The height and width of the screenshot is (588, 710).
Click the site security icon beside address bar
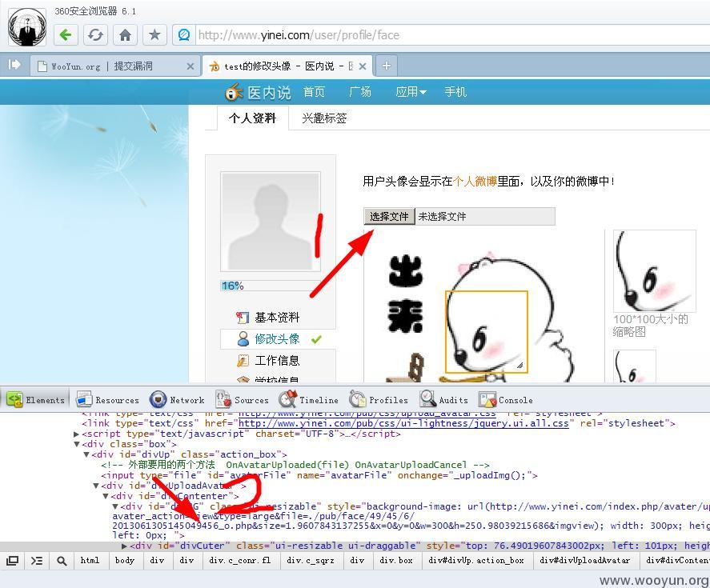(184, 35)
